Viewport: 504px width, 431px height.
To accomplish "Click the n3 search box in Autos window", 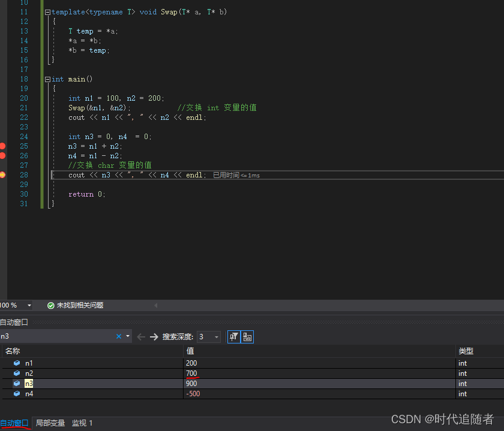I will (56, 336).
